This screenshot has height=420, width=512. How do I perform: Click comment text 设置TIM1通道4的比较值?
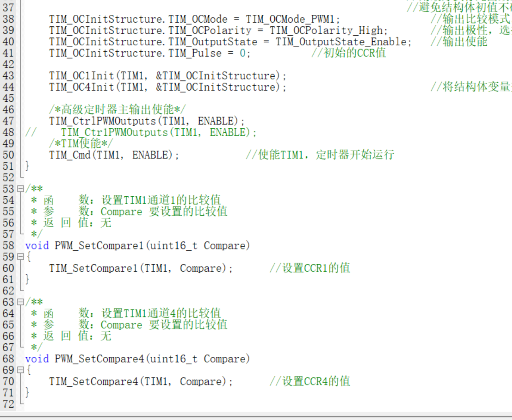click(x=161, y=313)
